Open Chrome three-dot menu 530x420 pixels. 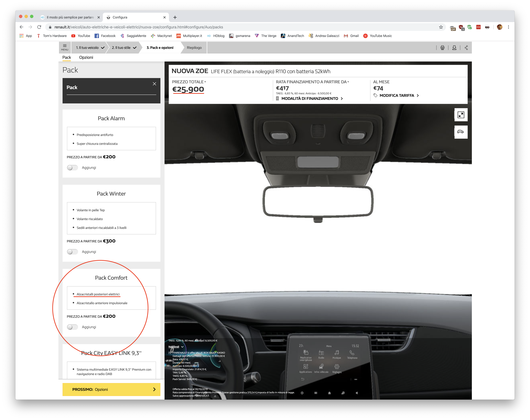508,27
